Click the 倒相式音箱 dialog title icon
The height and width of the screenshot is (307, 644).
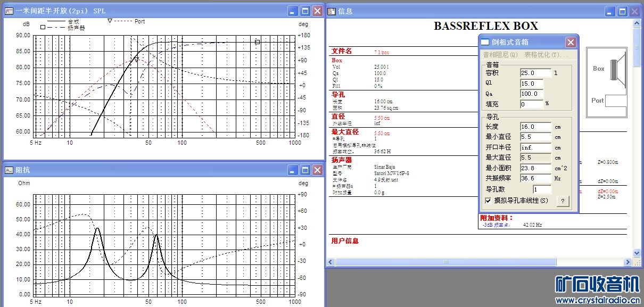tap(485, 42)
